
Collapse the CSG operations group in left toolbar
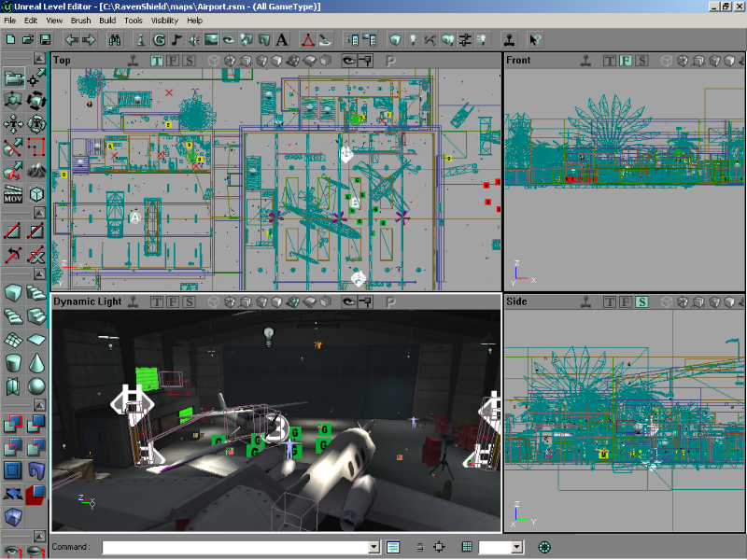39,405
